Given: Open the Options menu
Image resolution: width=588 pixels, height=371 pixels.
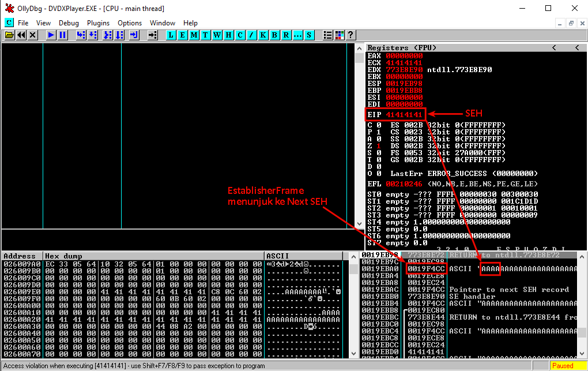Looking at the screenshot, I should [x=130, y=23].
